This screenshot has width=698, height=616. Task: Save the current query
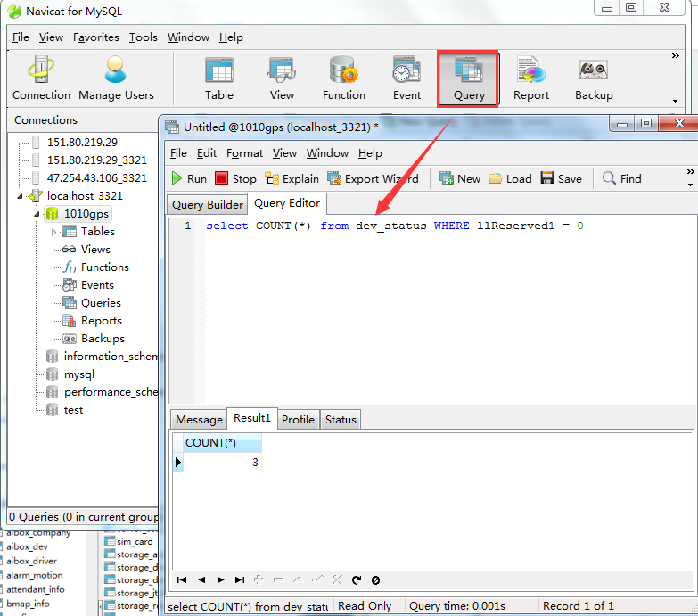(562, 178)
